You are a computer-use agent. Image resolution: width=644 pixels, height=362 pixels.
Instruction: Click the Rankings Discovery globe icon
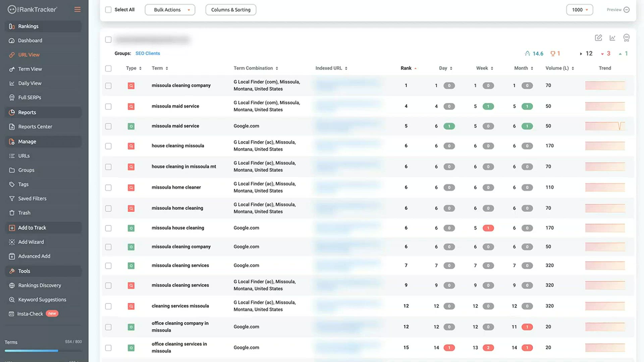point(12,286)
